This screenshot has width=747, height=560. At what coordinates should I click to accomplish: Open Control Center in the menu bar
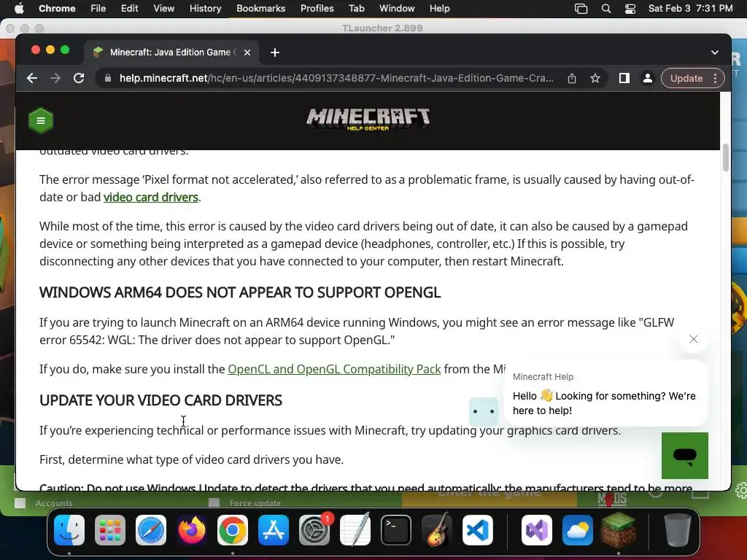630,9
